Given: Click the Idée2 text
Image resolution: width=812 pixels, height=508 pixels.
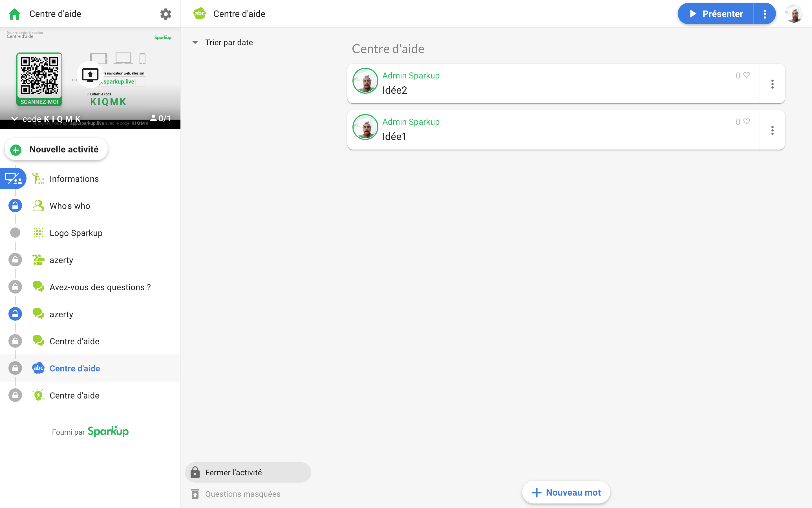Looking at the screenshot, I should tap(395, 90).
